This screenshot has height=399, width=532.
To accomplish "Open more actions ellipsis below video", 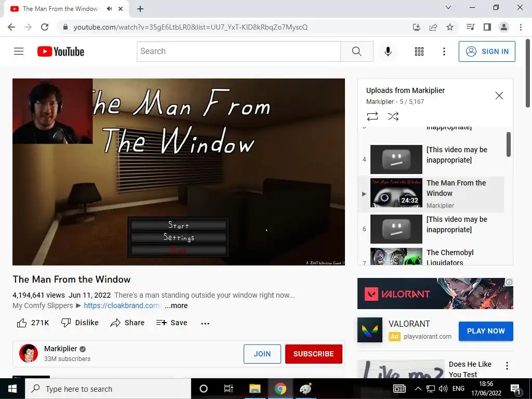I will [x=205, y=323].
